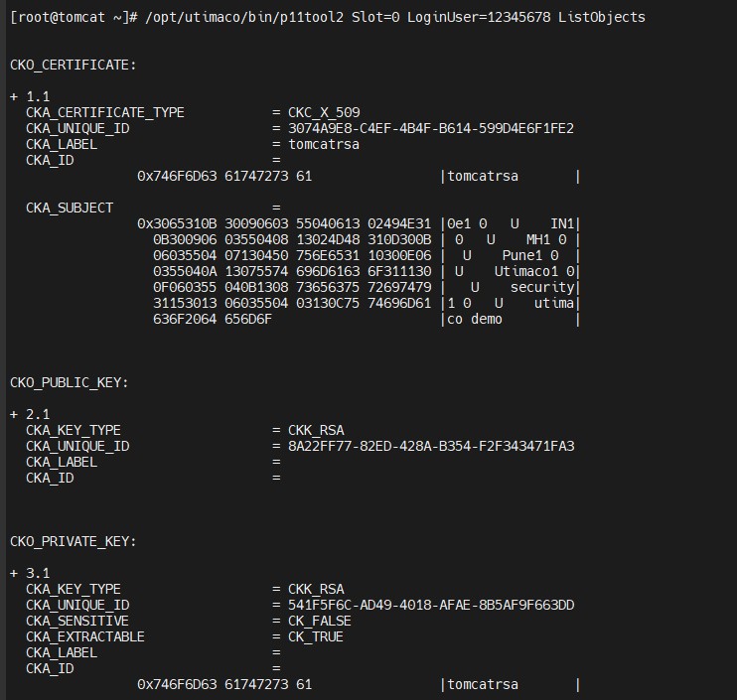Click the plus marker beside object 1.1
The width and height of the screenshot is (737, 700).
click(14, 96)
